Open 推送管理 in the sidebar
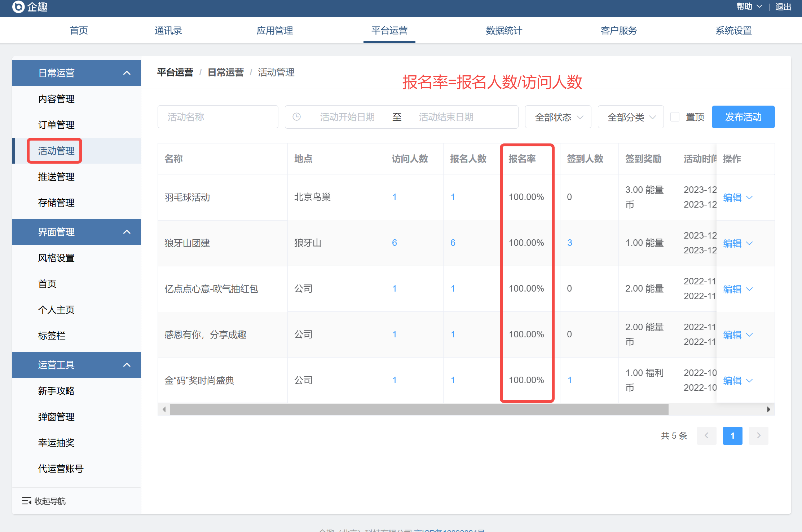 56,177
